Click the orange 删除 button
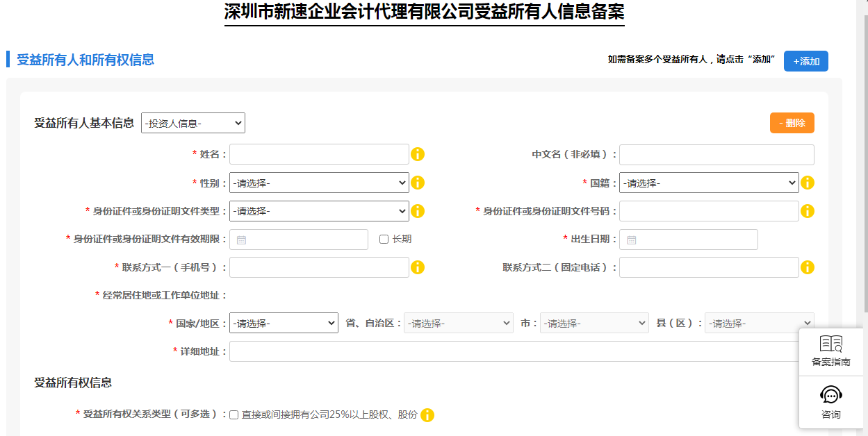This screenshot has width=868, height=436. click(x=792, y=123)
